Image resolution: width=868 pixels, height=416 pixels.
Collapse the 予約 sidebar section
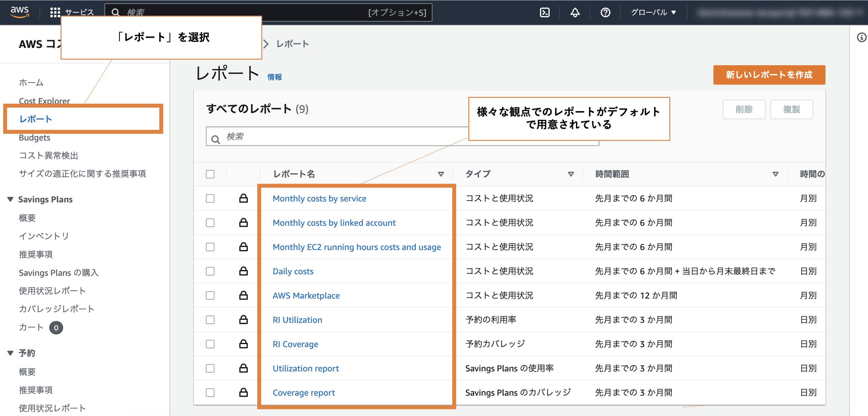coord(11,353)
